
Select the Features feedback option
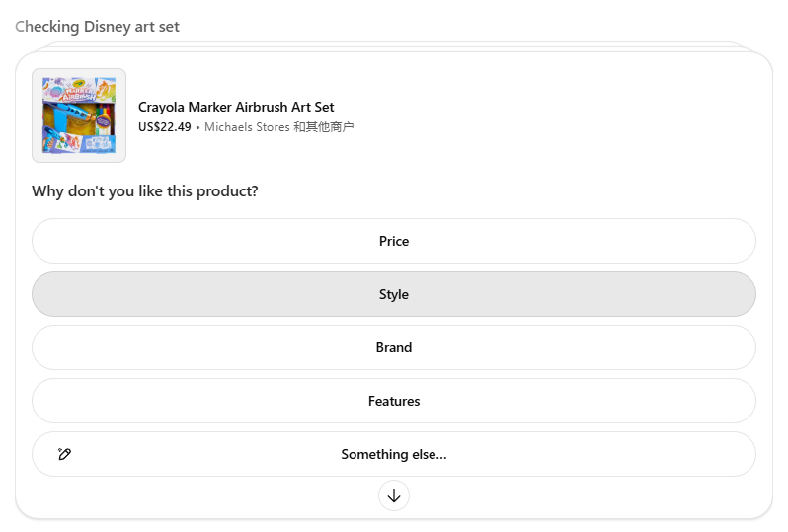394,401
